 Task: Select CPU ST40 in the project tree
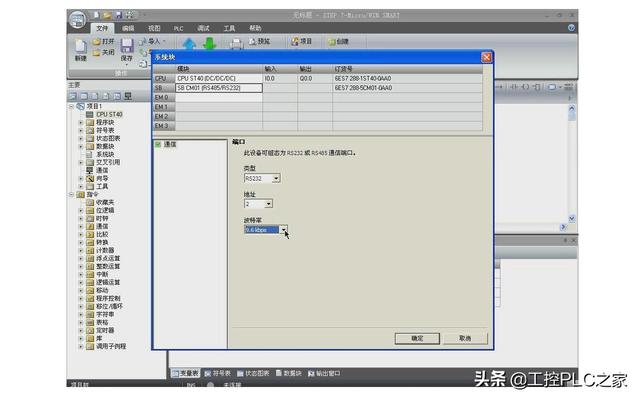[109, 115]
